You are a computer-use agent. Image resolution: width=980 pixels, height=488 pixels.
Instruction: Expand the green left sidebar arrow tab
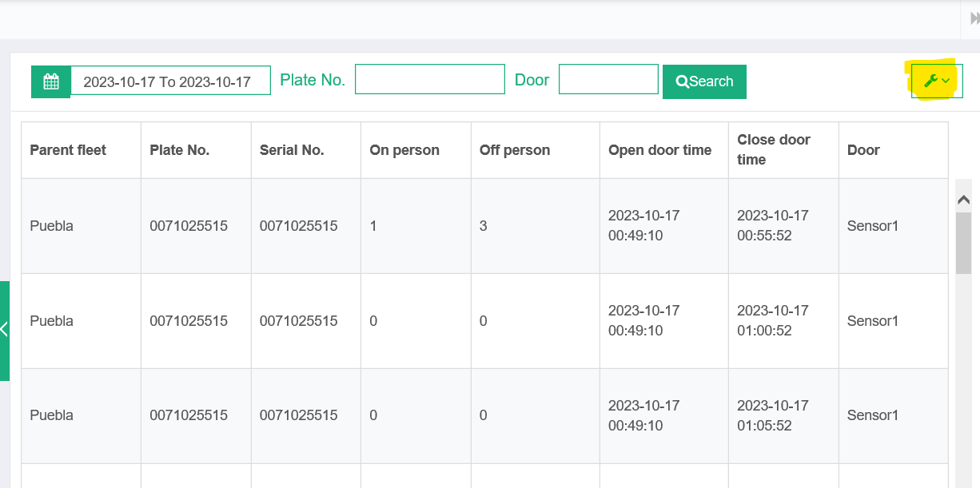pyautogui.click(x=5, y=330)
